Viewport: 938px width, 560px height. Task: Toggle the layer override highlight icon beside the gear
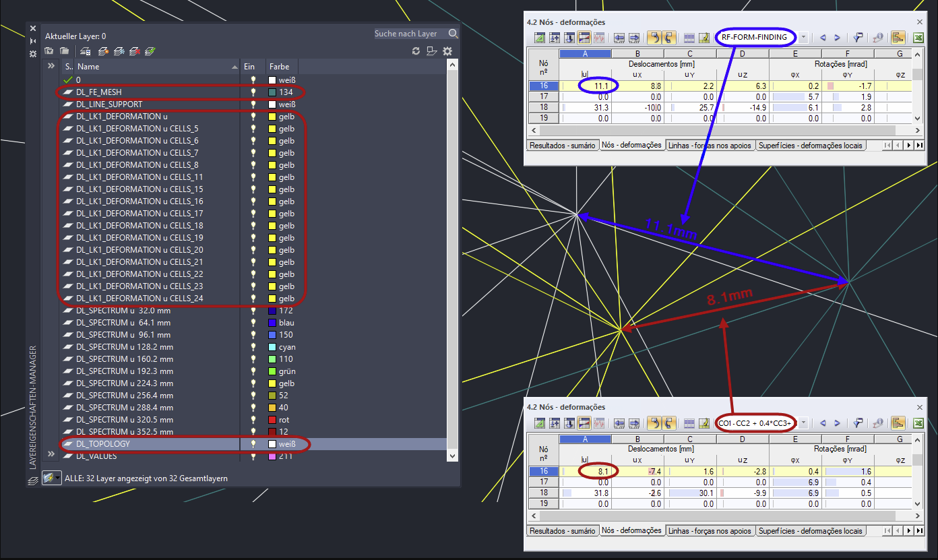[432, 51]
